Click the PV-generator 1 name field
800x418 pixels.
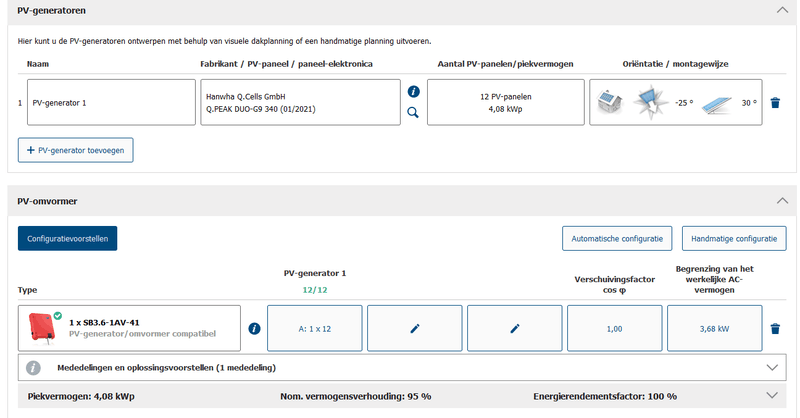coord(111,102)
